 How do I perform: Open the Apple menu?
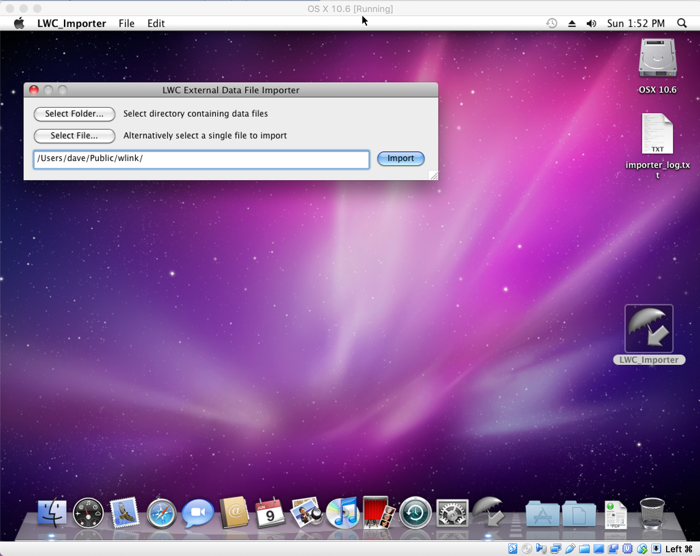tap(19, 23)
